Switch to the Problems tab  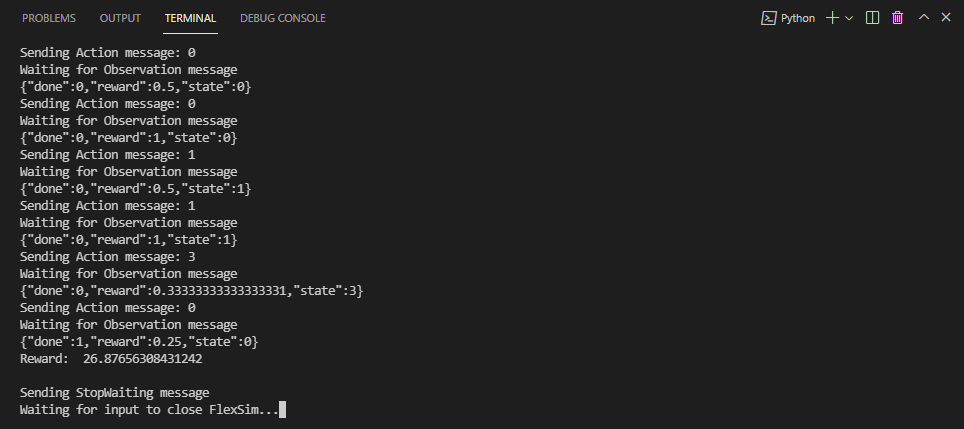tap(49, 18)
